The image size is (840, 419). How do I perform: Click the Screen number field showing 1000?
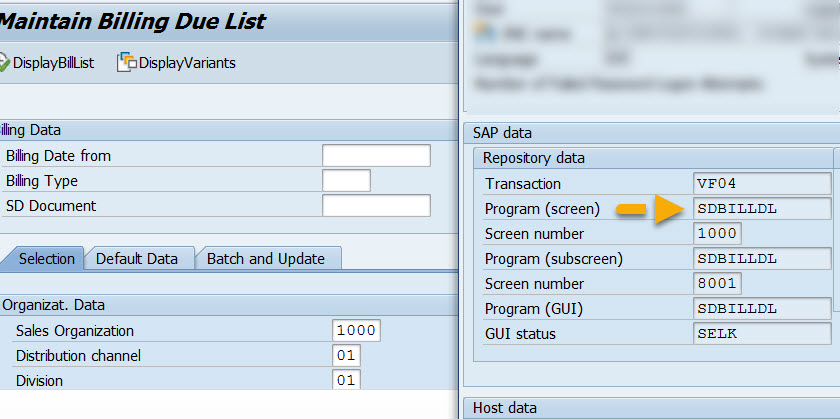tap(717, 234)
